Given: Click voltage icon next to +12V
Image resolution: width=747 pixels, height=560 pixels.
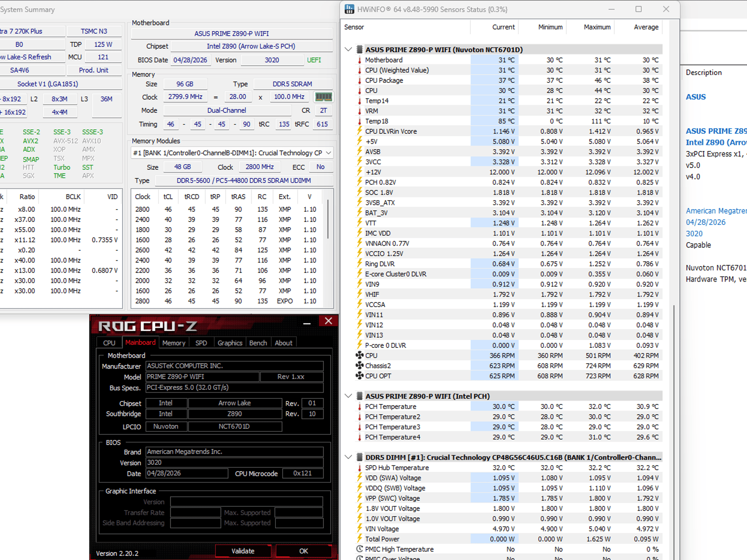Looking at the screenshot, I should coord(360,172).
